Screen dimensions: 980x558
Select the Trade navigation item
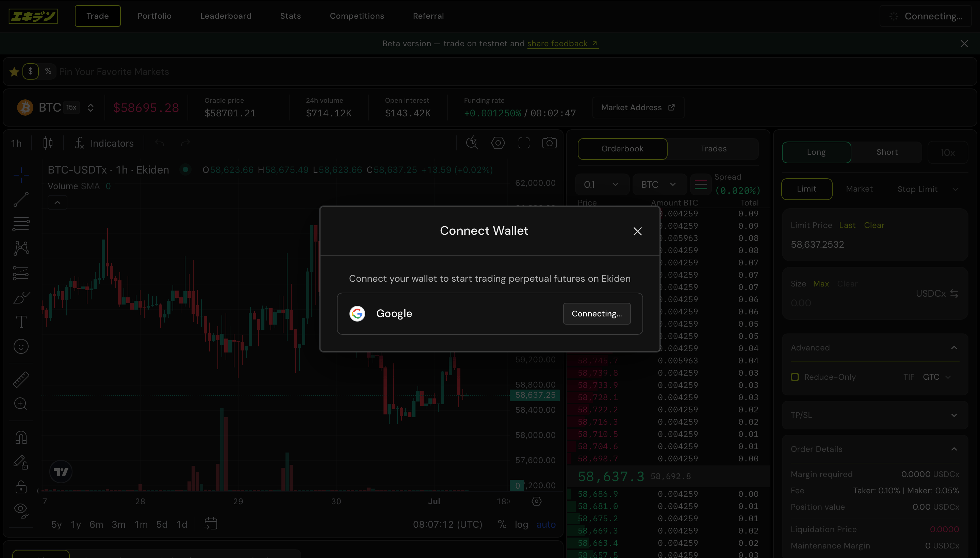point(98,16)
